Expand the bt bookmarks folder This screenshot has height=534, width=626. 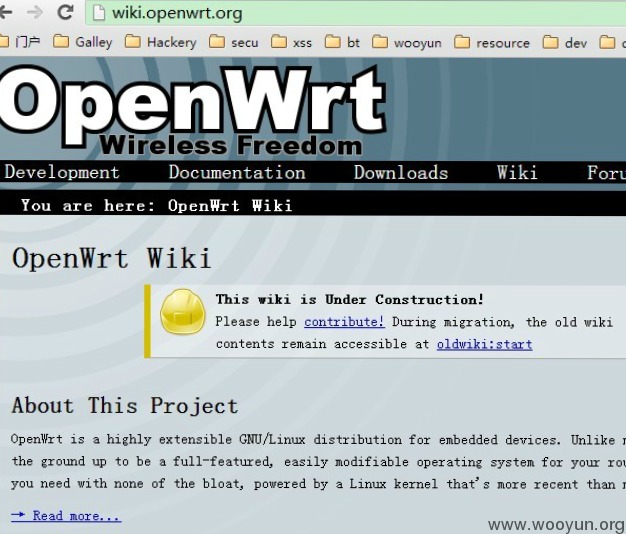pyautogui.click(x=343, y=42)
